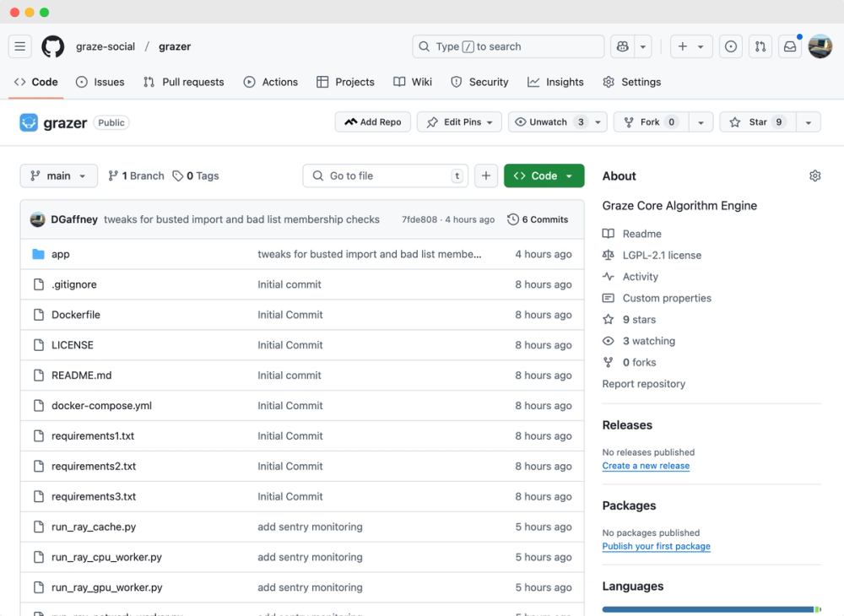844x616 pixels.
Task: Open the Releases heading link
Action: 627,425
